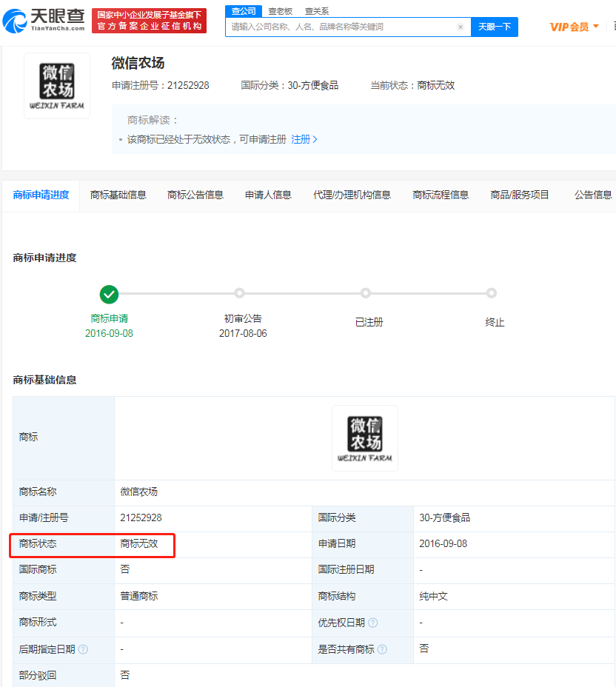Switch to the 查老板 search tab

coord(281,11)
